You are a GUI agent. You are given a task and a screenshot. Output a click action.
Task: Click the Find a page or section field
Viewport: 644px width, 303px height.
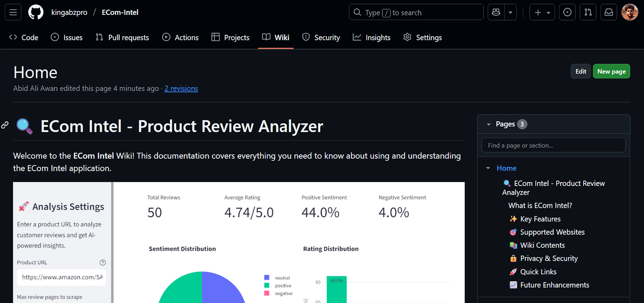click(553, 145)
